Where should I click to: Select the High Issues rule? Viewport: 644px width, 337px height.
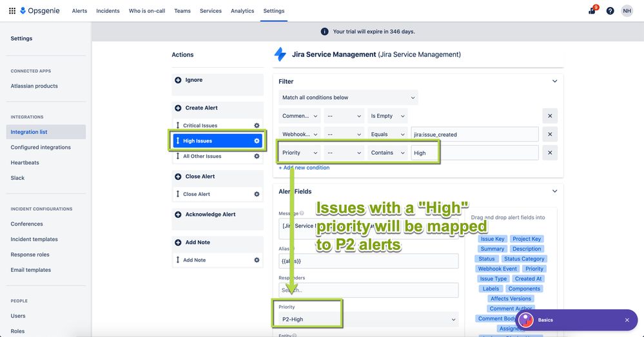pyautogui.click(x=218, y=141)
